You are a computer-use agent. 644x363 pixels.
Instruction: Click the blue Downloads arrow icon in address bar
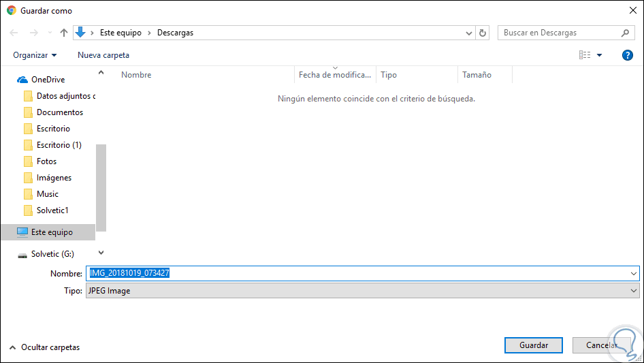80,32
